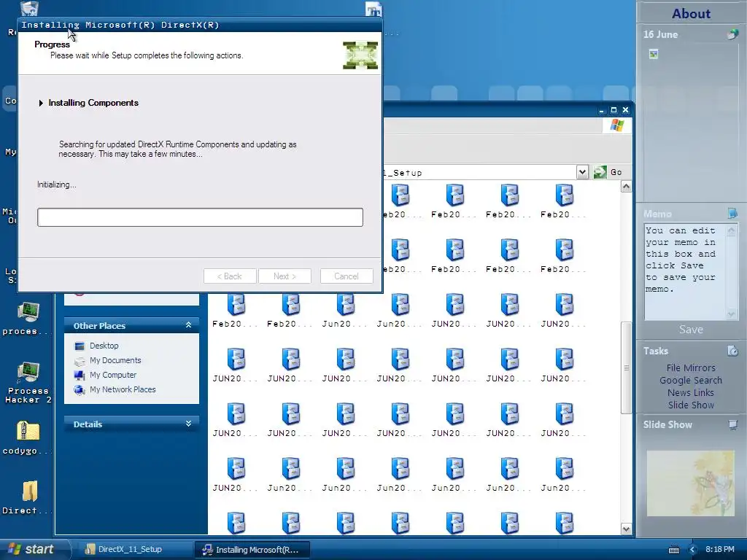The height and width of the screenshot is (560, 747).
Task: Click the Explorer vertical scrollbar thumb
Action: pos(626,367)
